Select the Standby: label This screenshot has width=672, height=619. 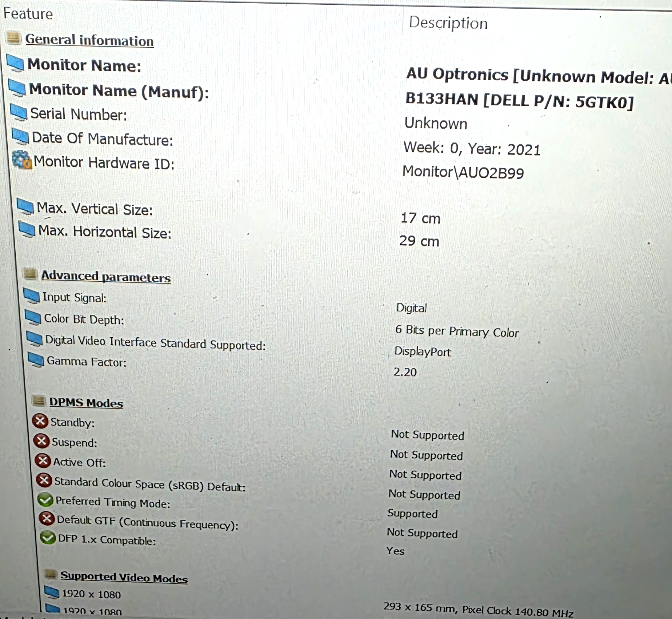click(73, 422)
